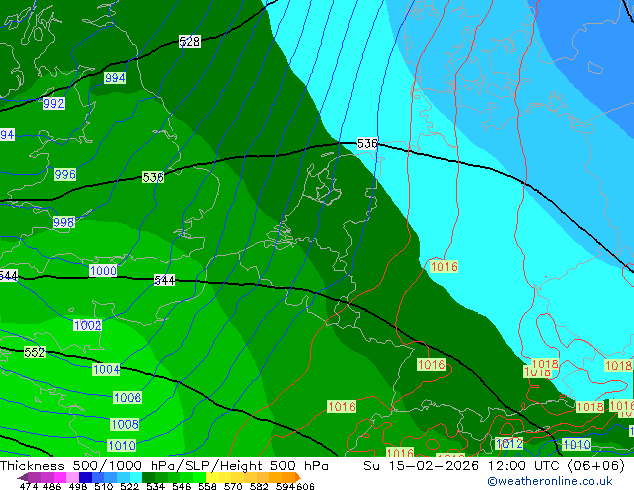The image size is (634, 490).
Task: Click the 570 legend value
Action: pyautogui.click(x=233, y=486)
